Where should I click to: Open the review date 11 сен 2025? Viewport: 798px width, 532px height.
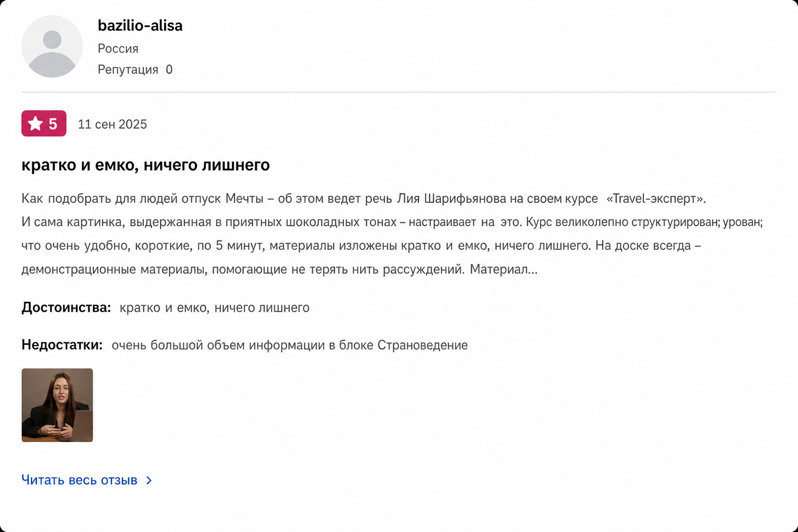[x=112, y=124]
